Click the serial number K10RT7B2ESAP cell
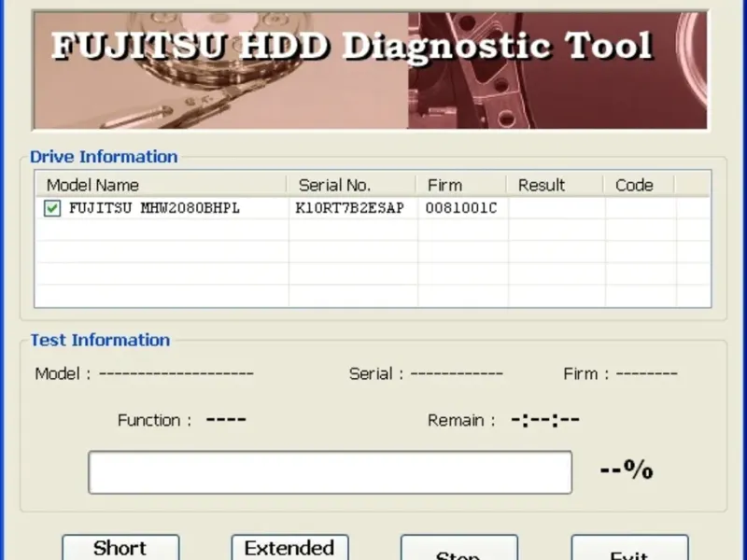Screen dimensions: 747x560 349,208
